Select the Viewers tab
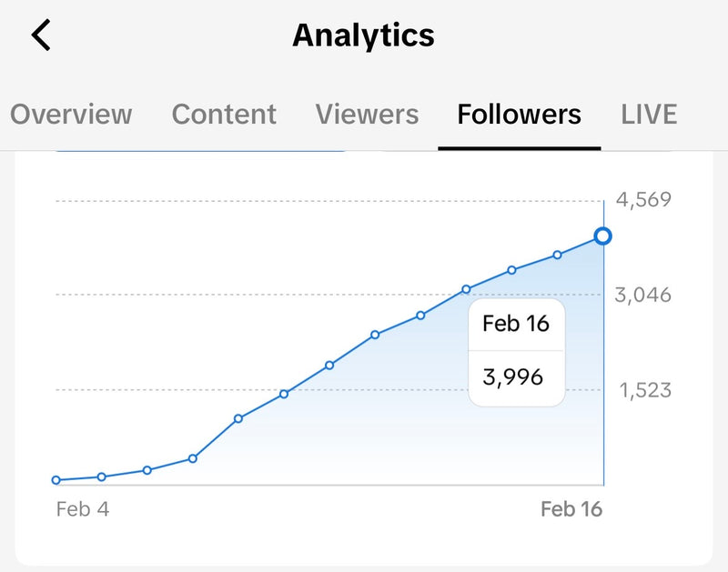 click(x=367, y=115)
